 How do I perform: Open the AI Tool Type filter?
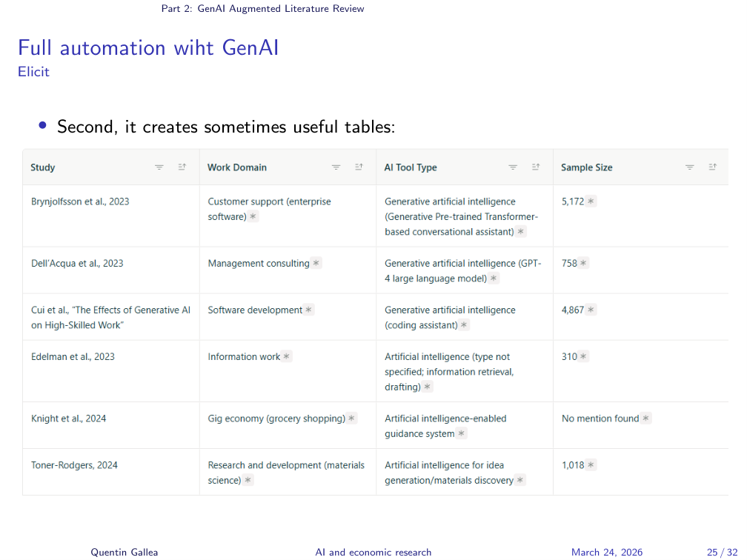click(x=513, y=167)
